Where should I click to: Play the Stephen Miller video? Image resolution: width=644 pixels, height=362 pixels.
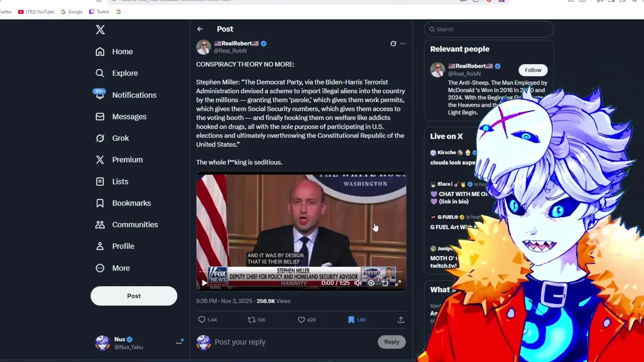point(204,283)
